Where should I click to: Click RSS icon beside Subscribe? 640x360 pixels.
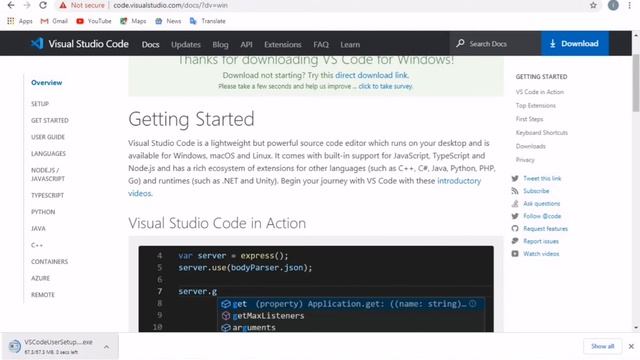click(515, 191)
